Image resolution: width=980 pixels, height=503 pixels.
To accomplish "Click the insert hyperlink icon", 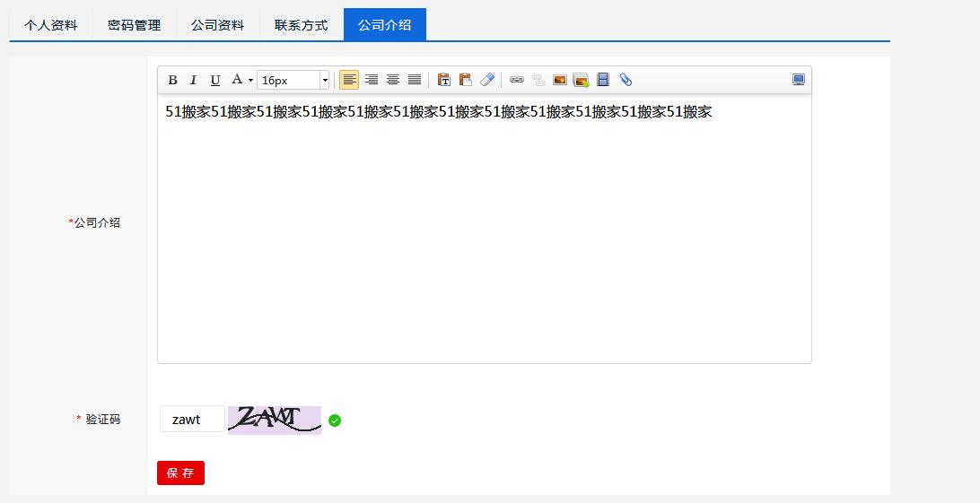I will tap(516, 80).
